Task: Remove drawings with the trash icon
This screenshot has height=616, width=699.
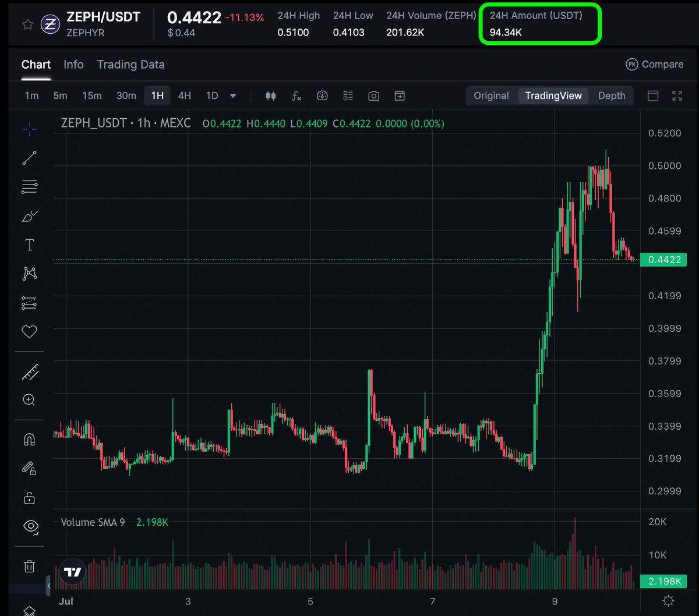Action: [30, 566]
